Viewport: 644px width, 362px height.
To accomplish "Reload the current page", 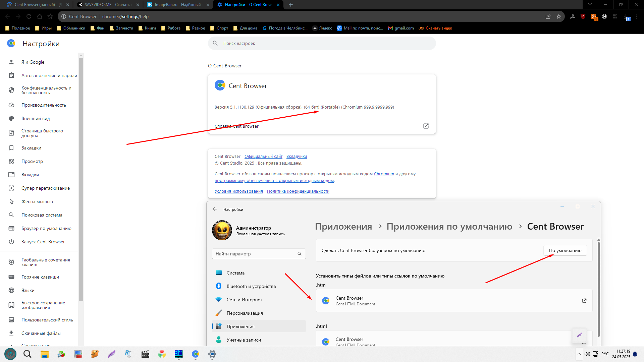I will point(29,16).
